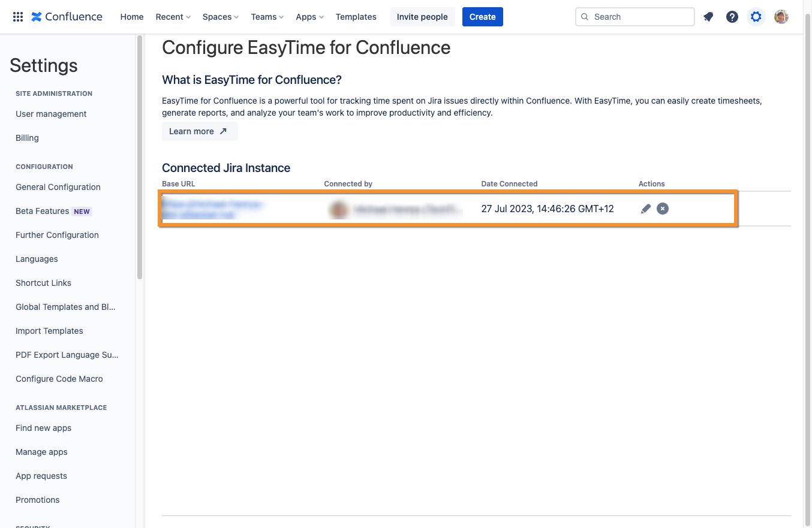
Task: Remove the connected Jira instance via x icon
Action: (x=663, y=209)
